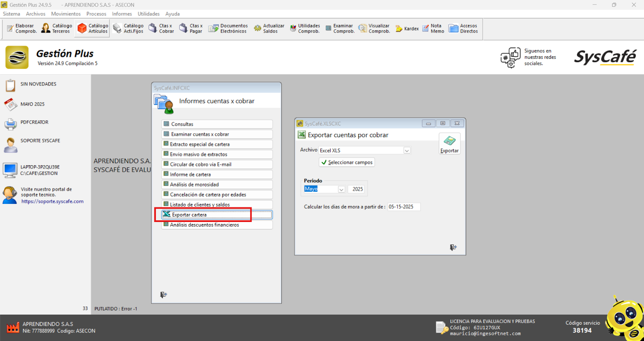Open the Utilidades menu
The image size is (644, 341).
point(149,14)
